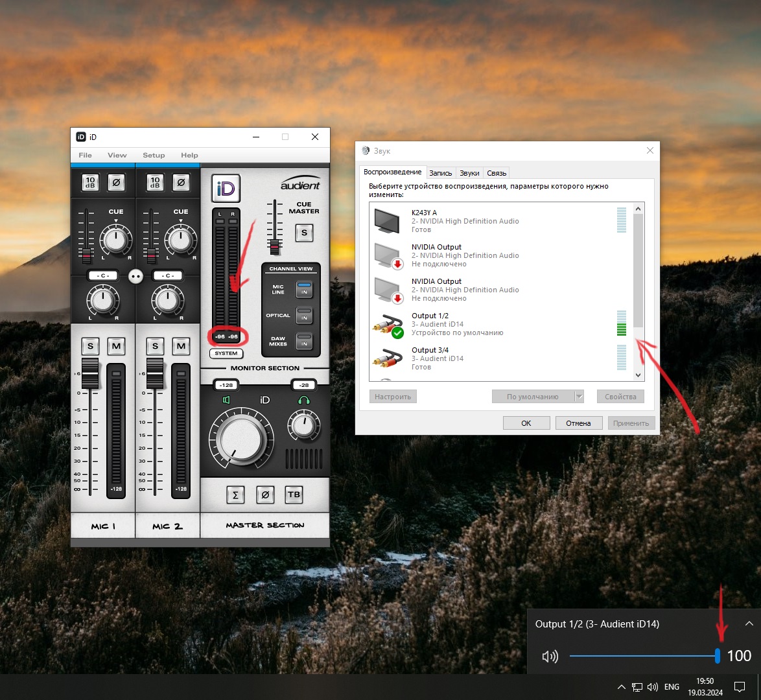Click the volume flyout speaker mute icon
Screen dimensions: 761x700
pos(550,657)
